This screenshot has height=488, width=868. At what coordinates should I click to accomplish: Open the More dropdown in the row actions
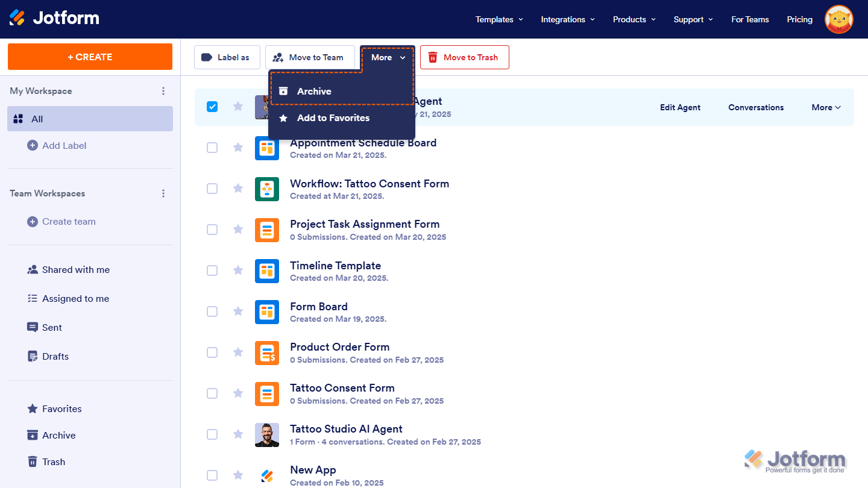(826, 107)
